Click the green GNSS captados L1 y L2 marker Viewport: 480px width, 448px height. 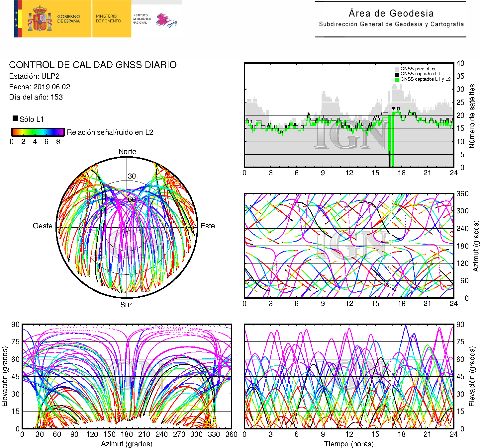(x=397, y=79)
